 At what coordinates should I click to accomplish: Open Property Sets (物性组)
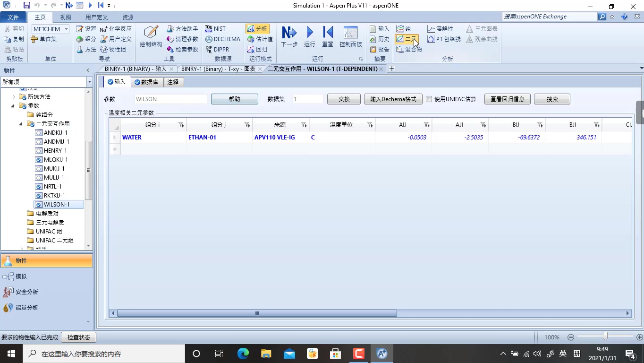[x=113, y=50]
